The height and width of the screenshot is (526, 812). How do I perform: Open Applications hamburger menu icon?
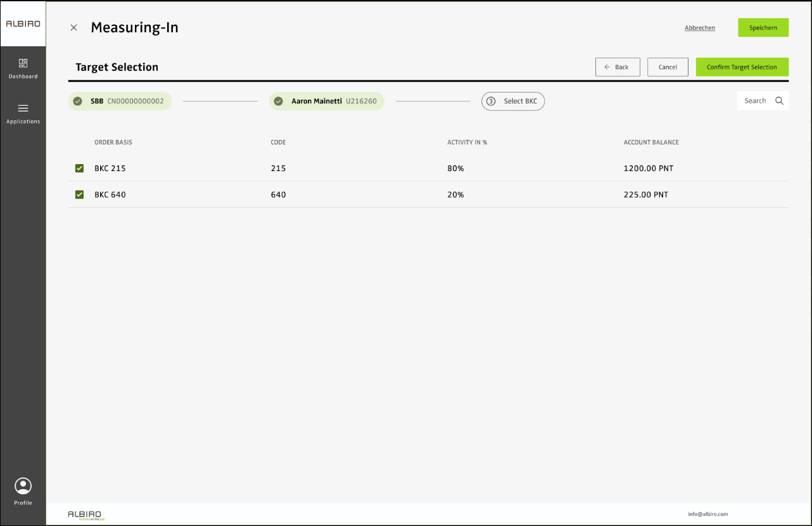[x=23, y=108]
